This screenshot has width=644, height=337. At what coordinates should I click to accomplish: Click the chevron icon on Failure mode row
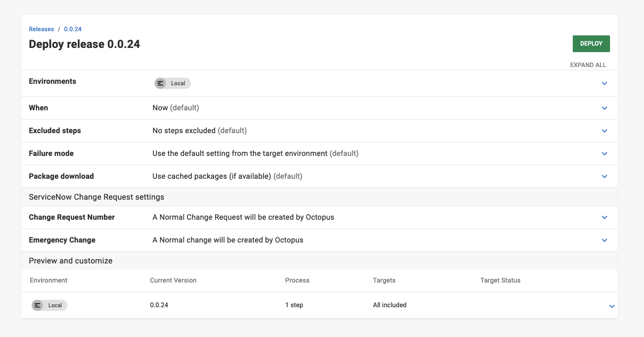point(604,154)
